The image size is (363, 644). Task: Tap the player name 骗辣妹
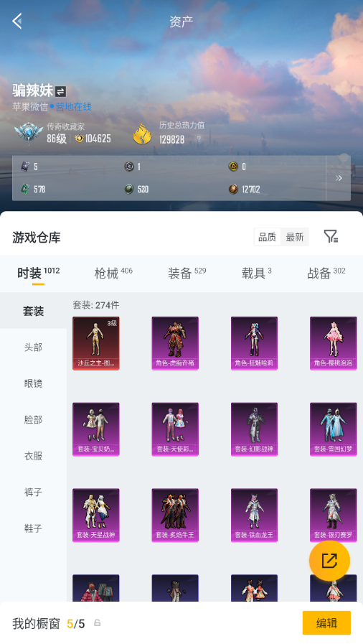(33, 90)
